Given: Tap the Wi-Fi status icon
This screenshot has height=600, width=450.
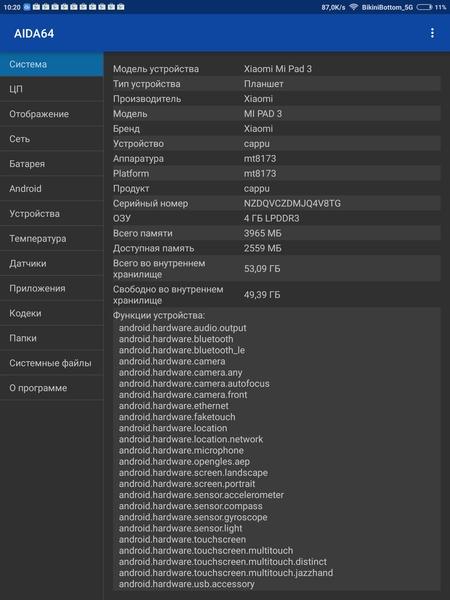Looking at the screenshot, I should coord(354,7).
